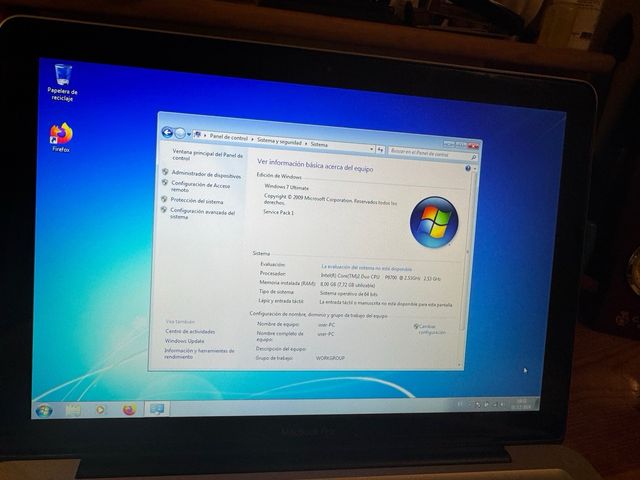640x480 pixels.
Task: Click the Windows logo in the system info panel
Action: (434, 222)
